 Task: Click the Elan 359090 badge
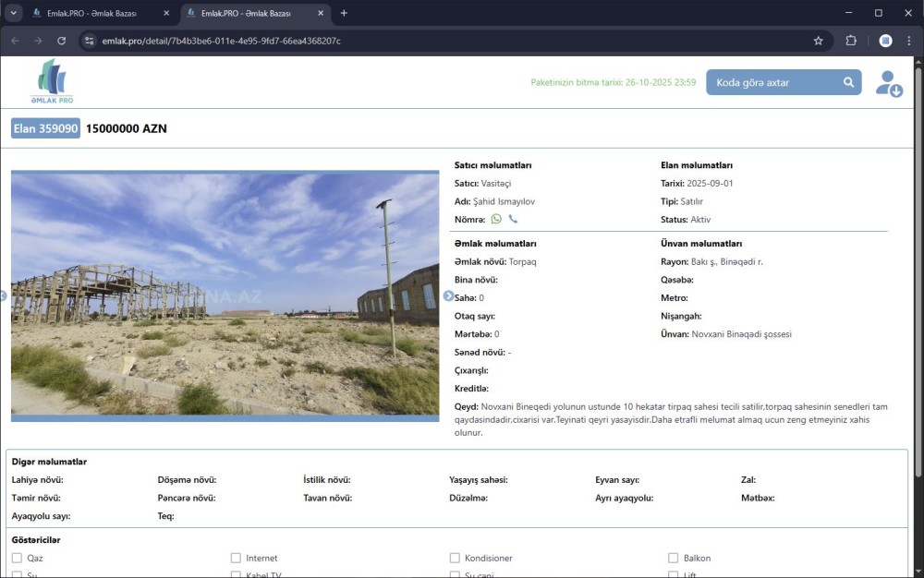(45, 129)
